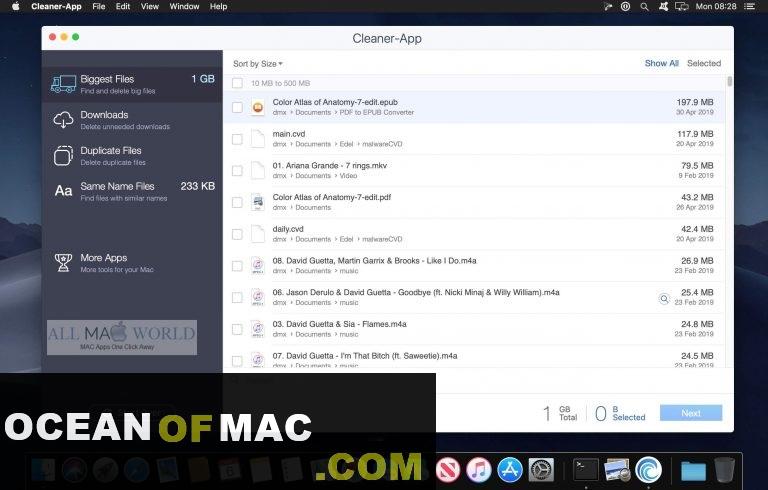Open the Downloads cloud icon section

point(63,120)
